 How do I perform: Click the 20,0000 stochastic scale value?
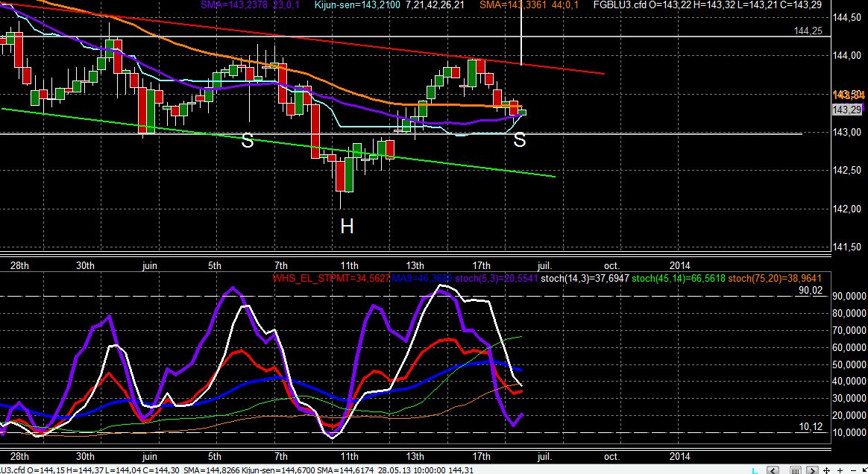tap(850, 416)
